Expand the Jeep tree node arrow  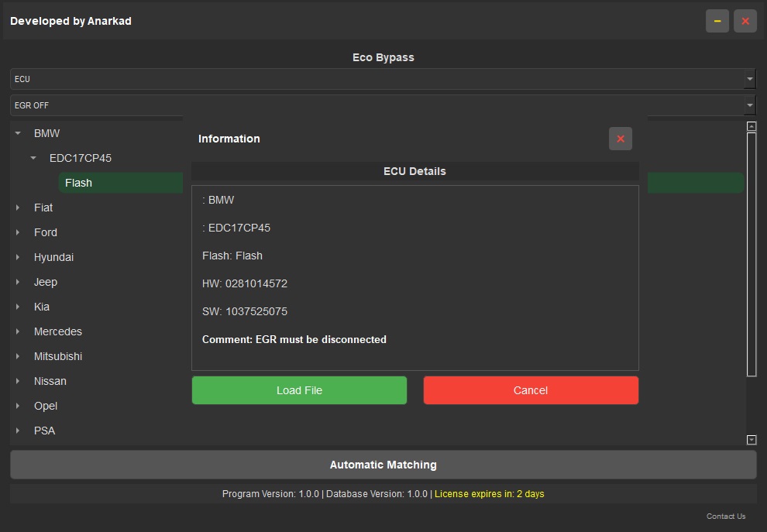click(18, 282)
